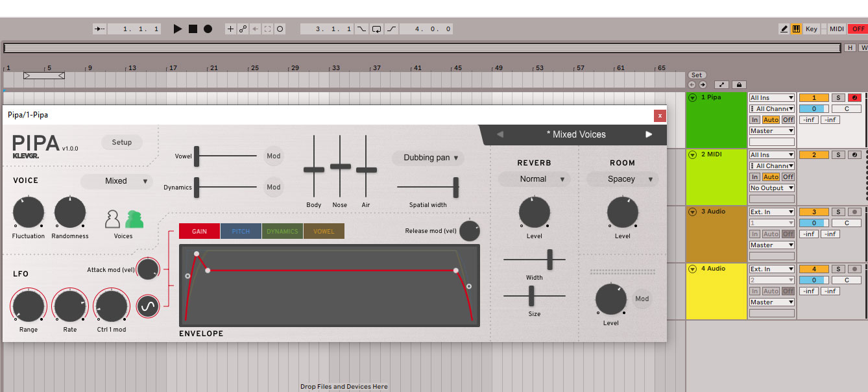Click the MIDI arrangement overdub plus icon
Image resolution: width=868 pixels, height=392 pixels.
[x=231, y=29]
